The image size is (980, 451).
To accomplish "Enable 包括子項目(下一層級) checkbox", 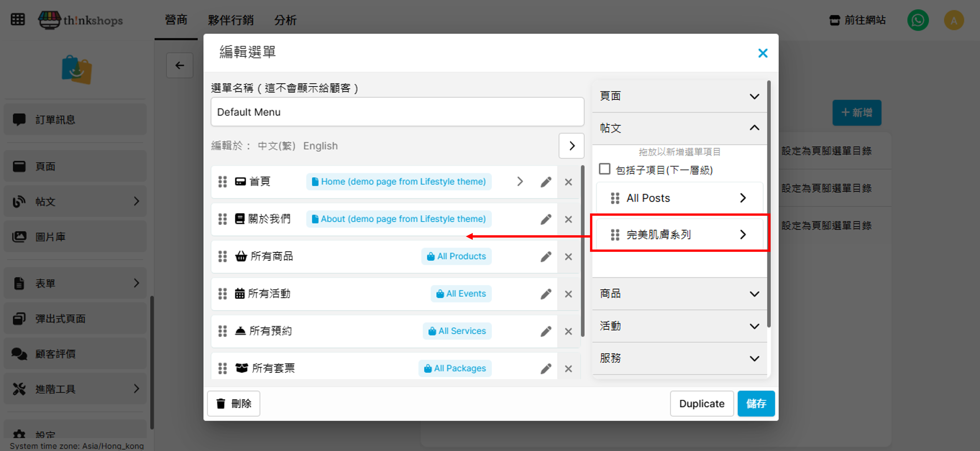I will [x=605, y=169].
